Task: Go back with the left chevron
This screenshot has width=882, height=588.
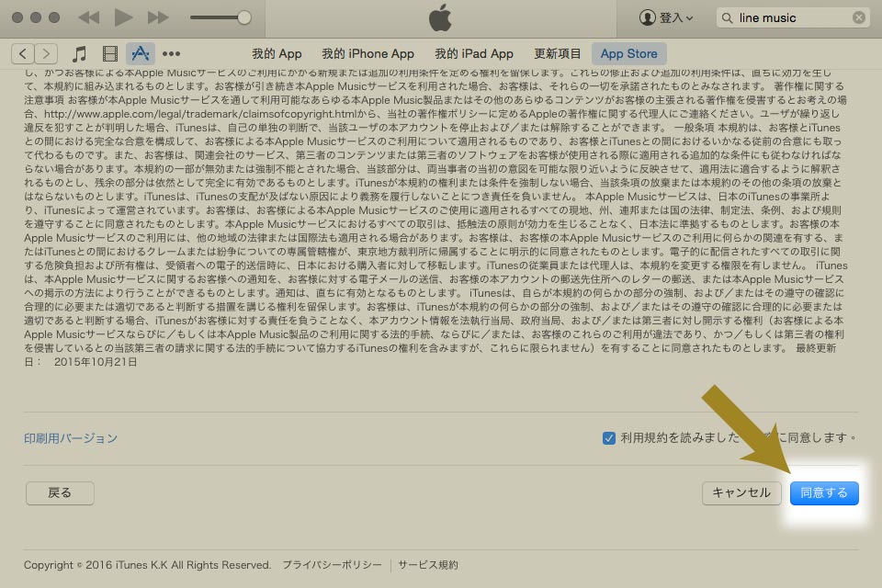Action: [x=22, y=54]
